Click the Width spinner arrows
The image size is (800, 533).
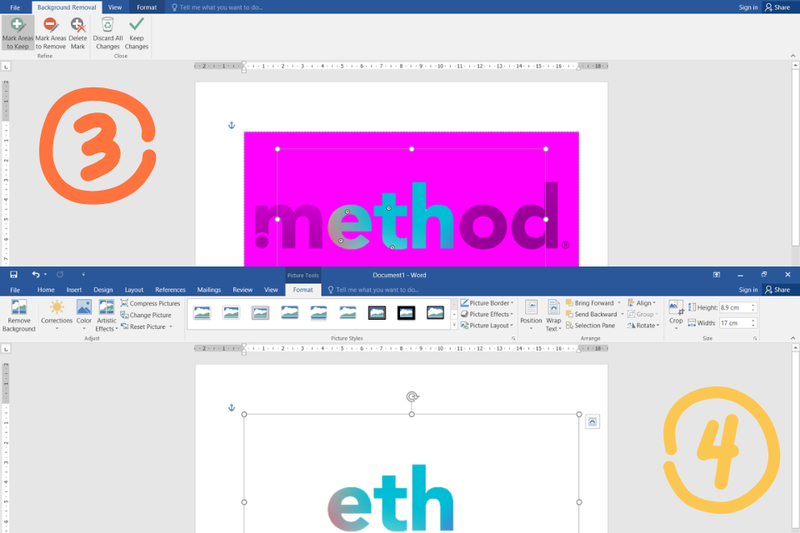tap(753, 323)
